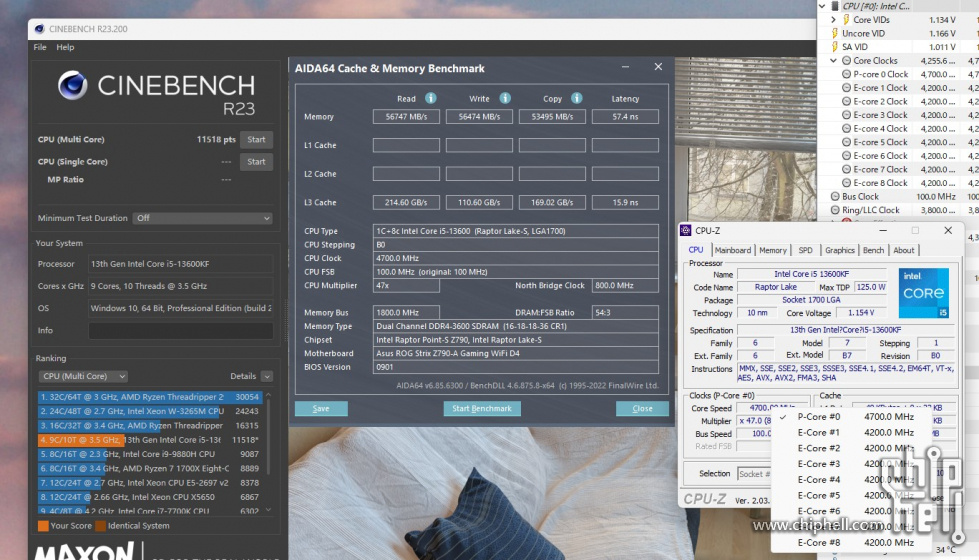Open the Minimum Test Duration dropdown

pyautogui.click(x=203, y=218)
